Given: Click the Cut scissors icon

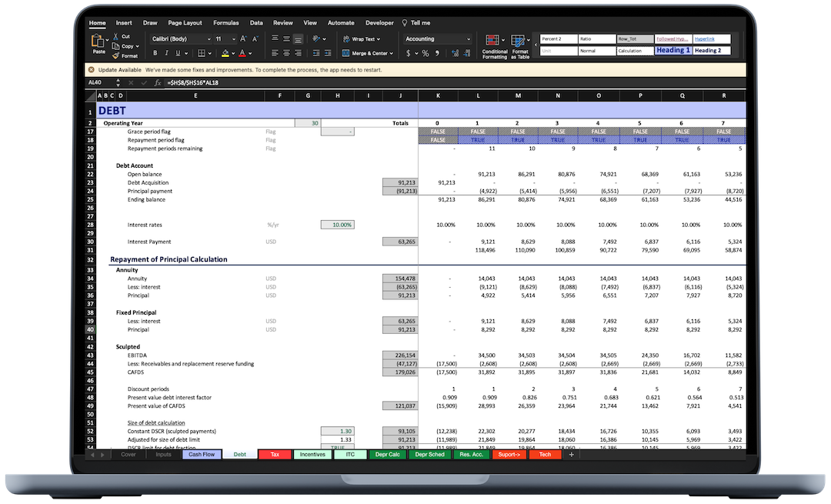Looking at the screenshot, I should (116, 36).
